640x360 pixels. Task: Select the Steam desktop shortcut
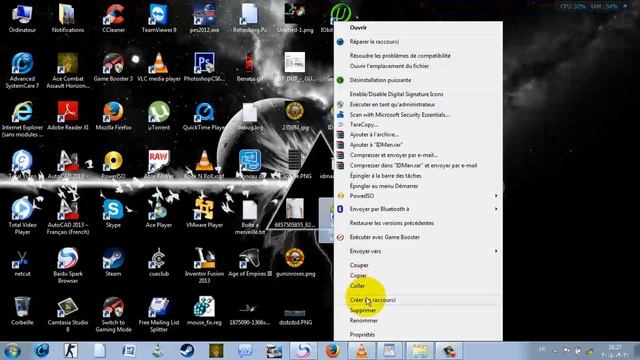[113, 262]
